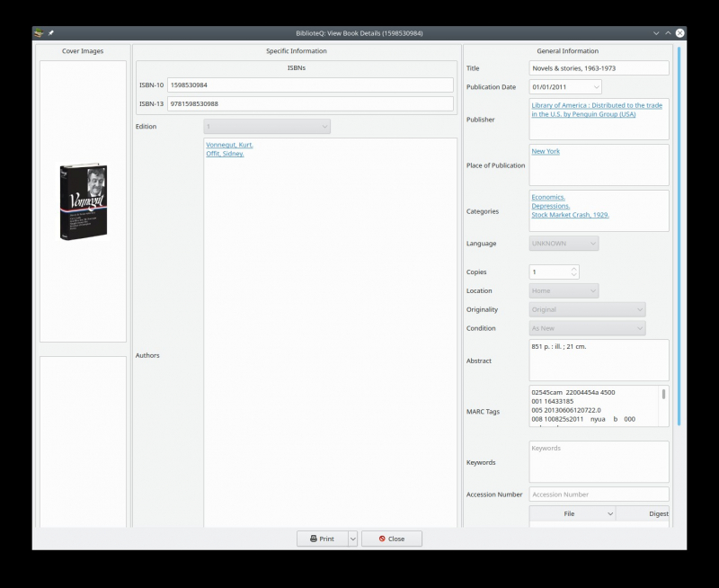
Task: Open the Depressions category link
Action: [x=551, y=206]
